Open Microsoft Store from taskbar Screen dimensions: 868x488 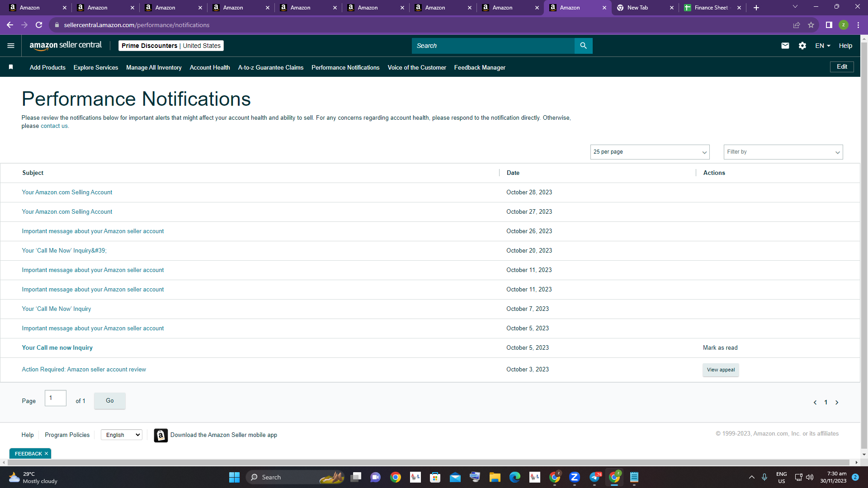pos(435,477)
